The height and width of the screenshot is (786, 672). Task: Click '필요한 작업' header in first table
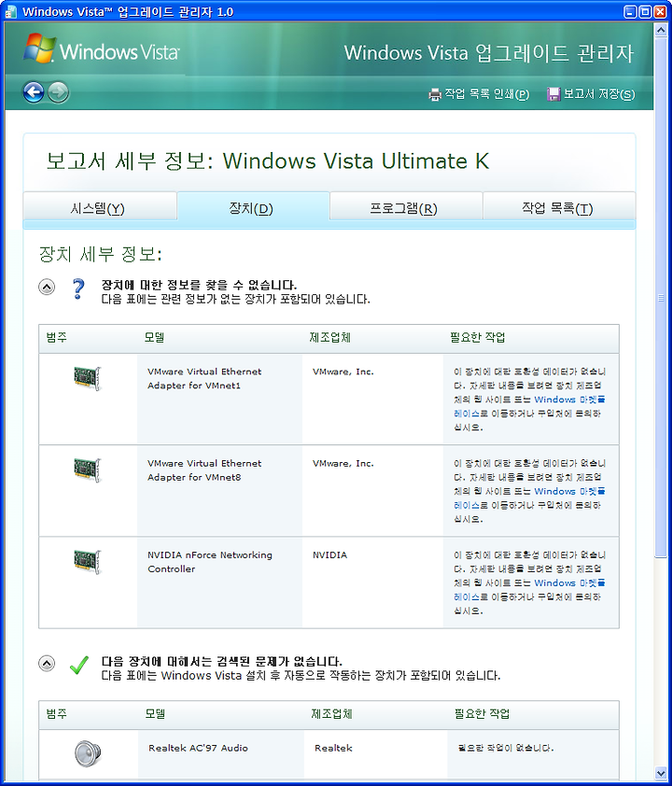477,337
